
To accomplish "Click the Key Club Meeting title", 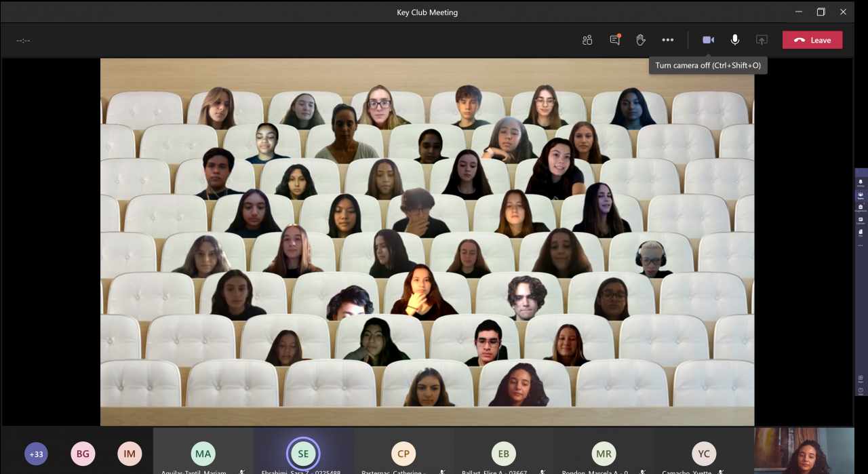I will tap(427, 12).
